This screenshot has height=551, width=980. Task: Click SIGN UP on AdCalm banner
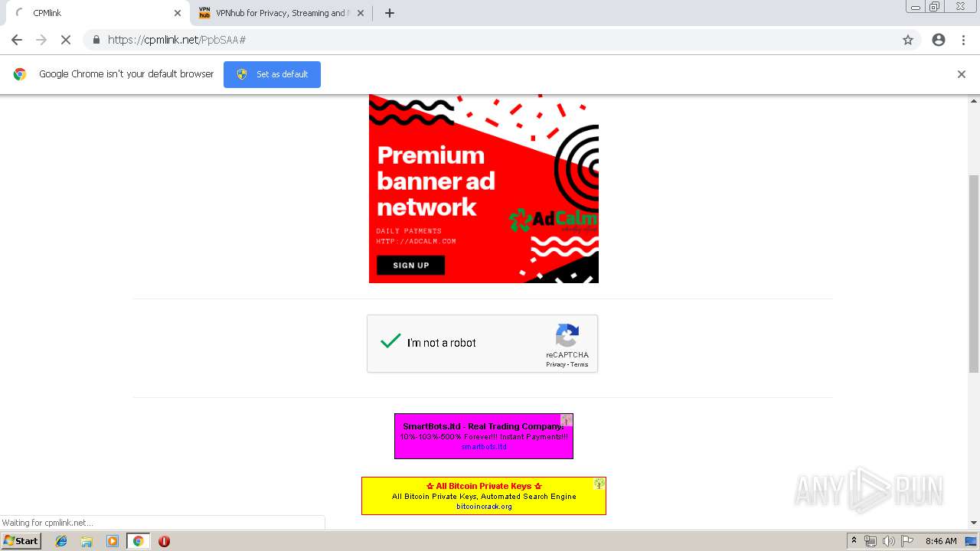tap(410, 266)
